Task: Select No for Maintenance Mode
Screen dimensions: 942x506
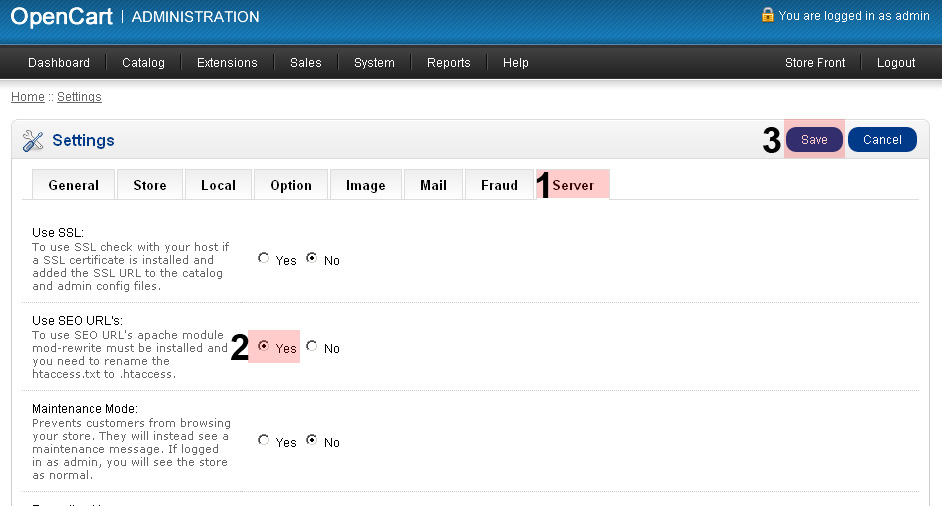Action: [x=312, y=440]
